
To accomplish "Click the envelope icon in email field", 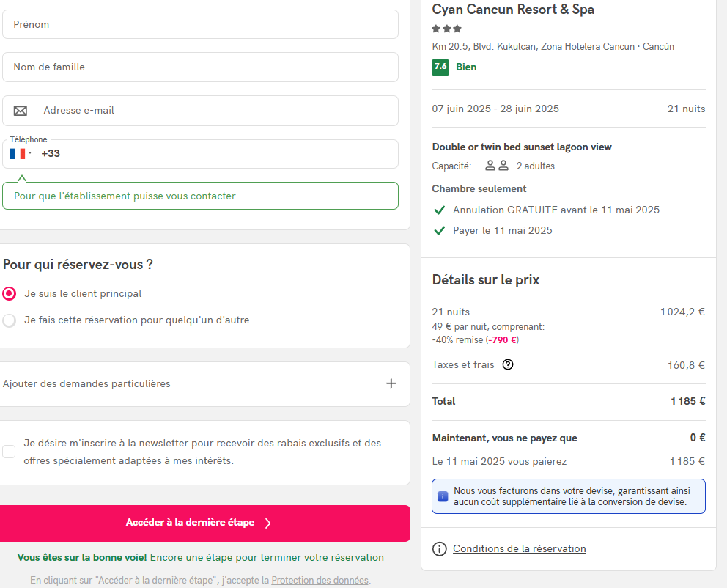I will [21, 111].
